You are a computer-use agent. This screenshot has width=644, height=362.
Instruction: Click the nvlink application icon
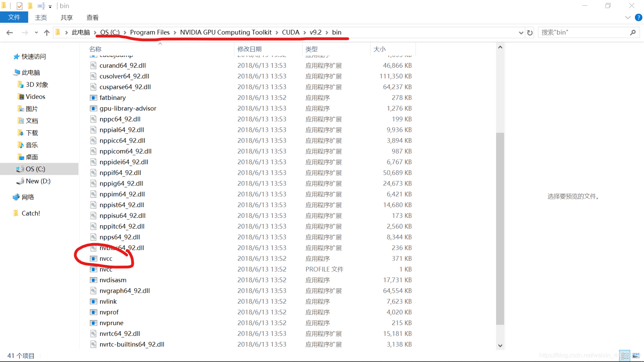coord(93,302)
